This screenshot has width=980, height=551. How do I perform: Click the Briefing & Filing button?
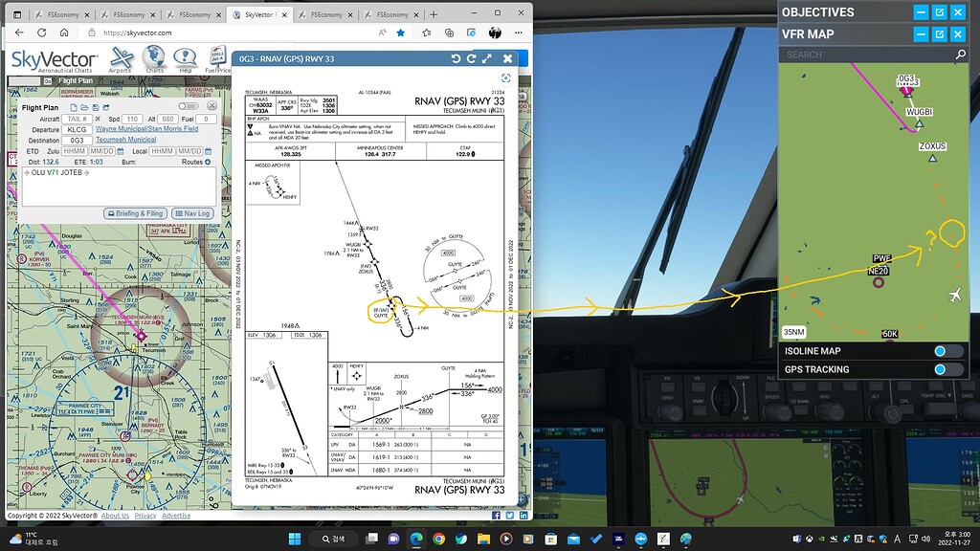(x=135, y=213)
